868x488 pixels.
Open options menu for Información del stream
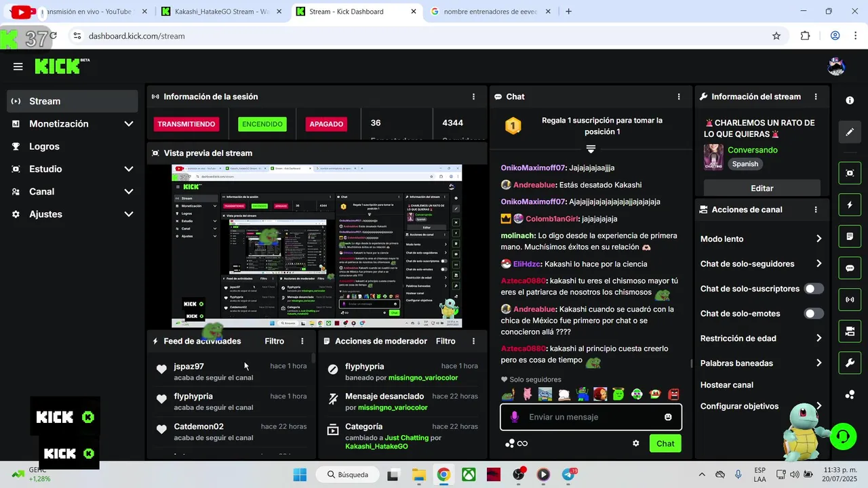pyautogui.click(x=816, y=97)
